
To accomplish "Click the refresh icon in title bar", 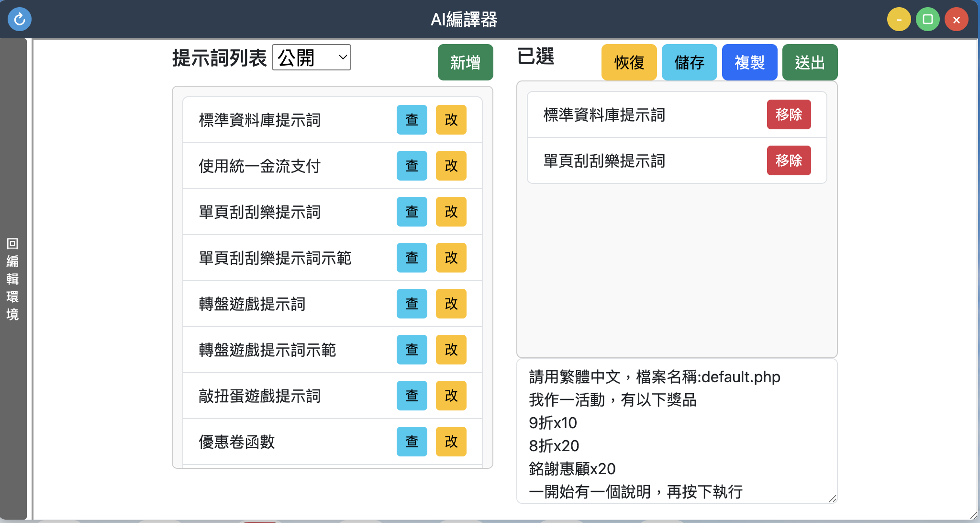I will (x=20, y=20).
